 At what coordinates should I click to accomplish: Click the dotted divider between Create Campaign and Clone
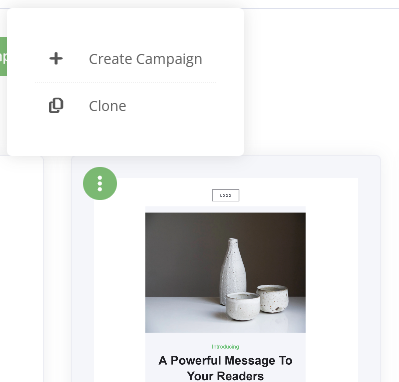click(125, 82)
